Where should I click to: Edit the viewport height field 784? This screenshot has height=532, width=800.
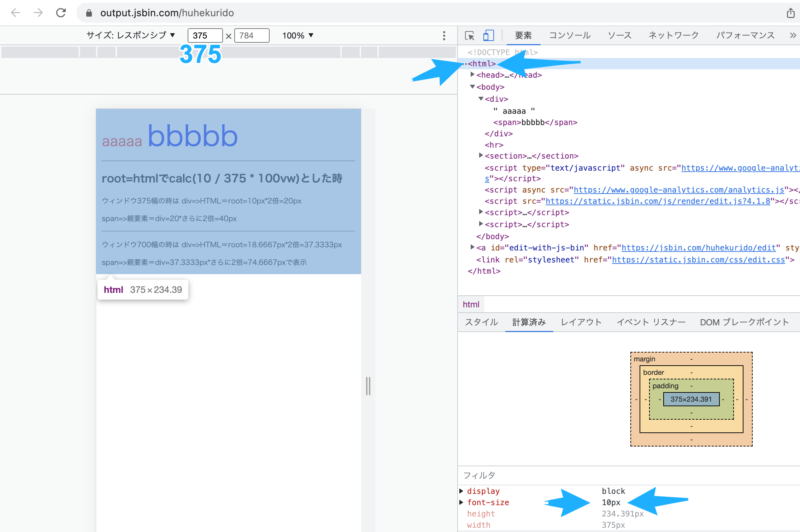coord(252,35)
